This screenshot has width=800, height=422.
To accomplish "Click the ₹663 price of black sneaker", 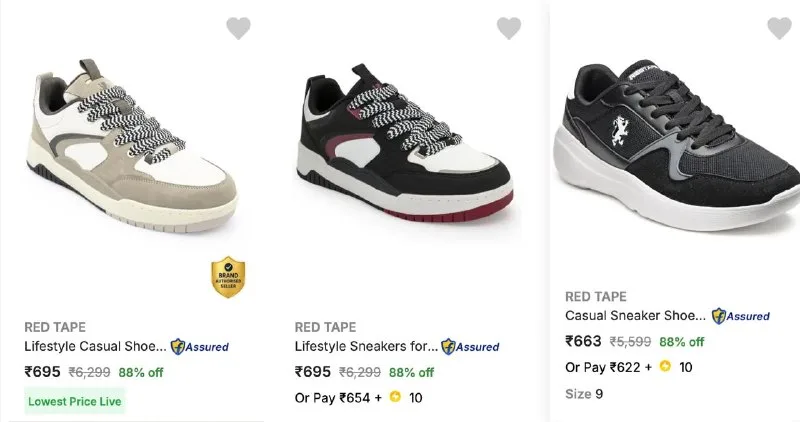I will pyautogui.click(x=583, y=341).
